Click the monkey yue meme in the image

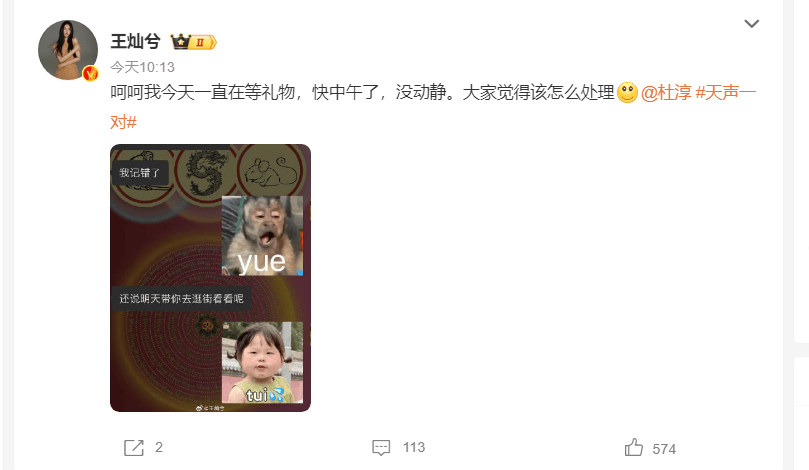click(262, 236)
